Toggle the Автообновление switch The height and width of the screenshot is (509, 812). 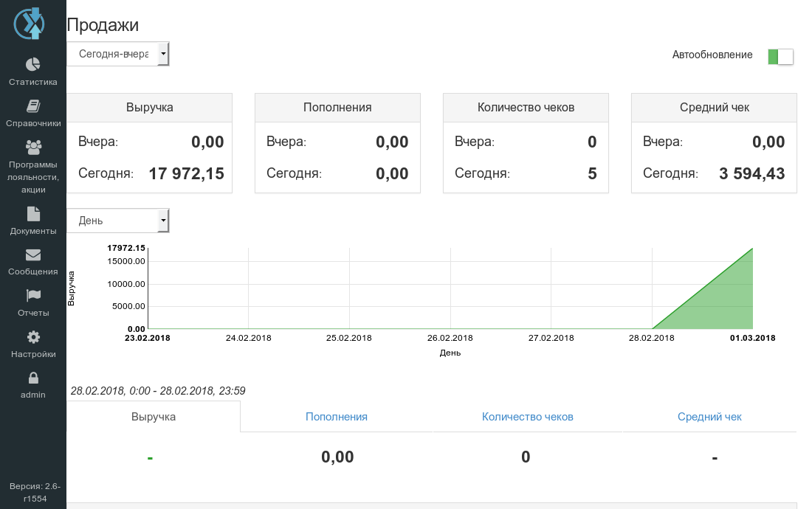pos(780,56)
